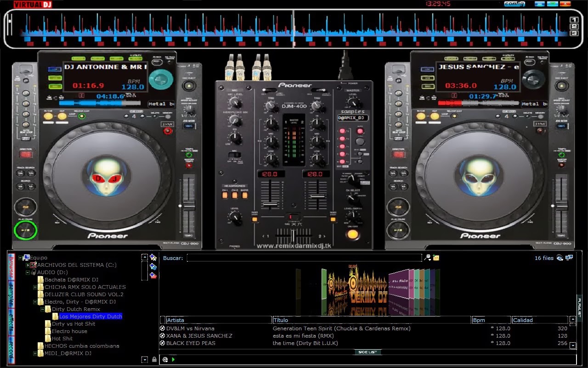Select waveform zoom level 1
This screenshot has height=368, width=588.
point(573,20)
